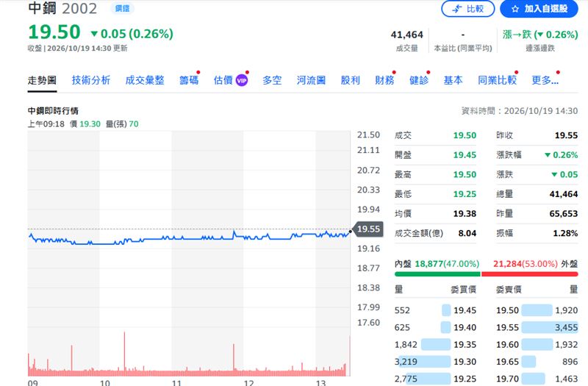Click the compare arrows icon in 比較

pos(456,9)
